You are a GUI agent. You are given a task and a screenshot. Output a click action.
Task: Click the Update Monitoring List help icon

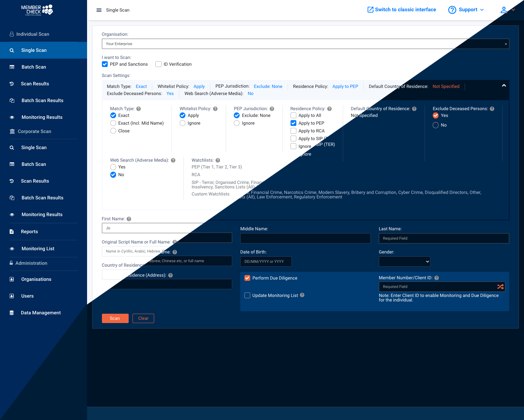[302, 295]
